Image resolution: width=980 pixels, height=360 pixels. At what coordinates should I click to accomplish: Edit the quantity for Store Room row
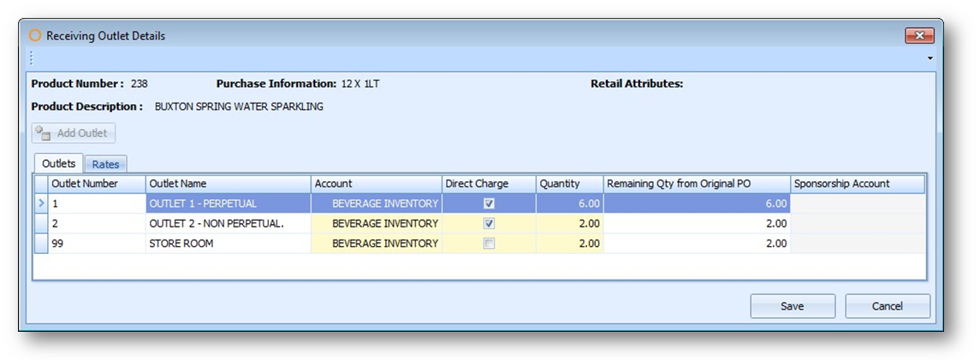click(x=568, y=244)
